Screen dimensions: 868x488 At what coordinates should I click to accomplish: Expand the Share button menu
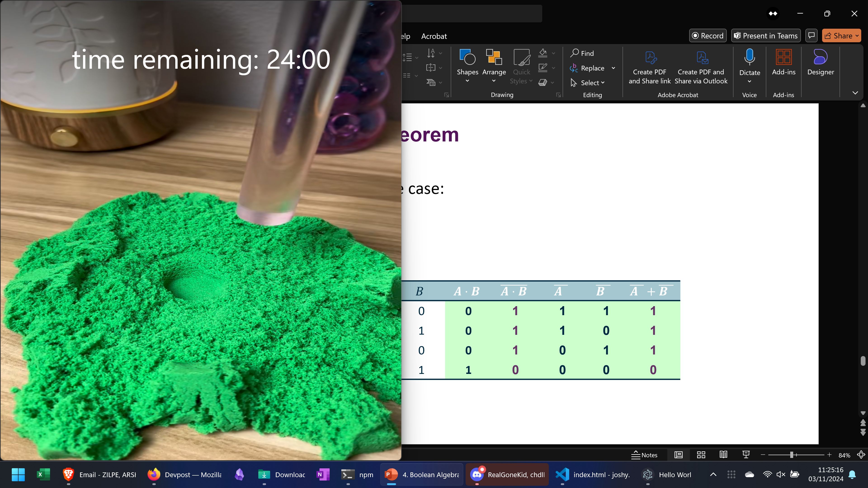pos(857,36)
